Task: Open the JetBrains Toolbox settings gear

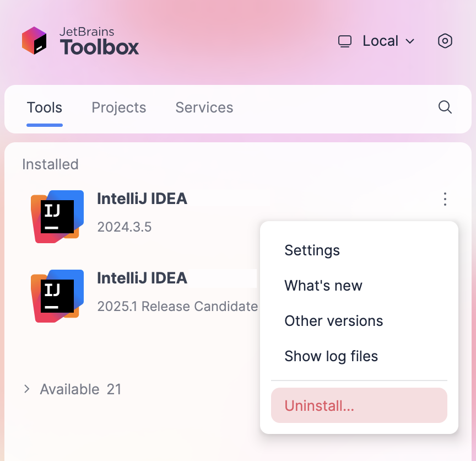Action: click(x=445, y=41)
